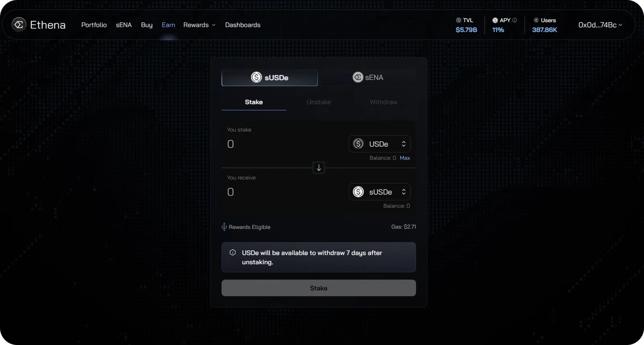This screenshot has width=644, height=345.
Task: Click the TVL value $5.79B
Action: pyautogui.click(x=466, y=30)
